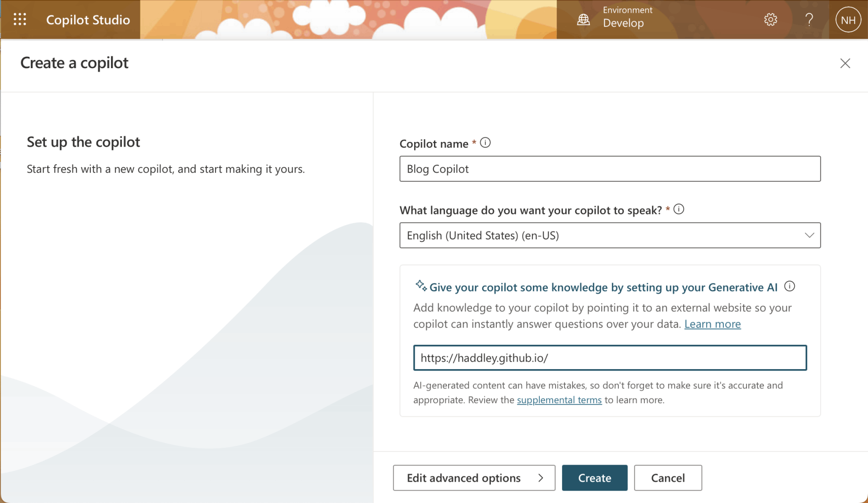Click the Create button
868x503 pixels.
594,478
